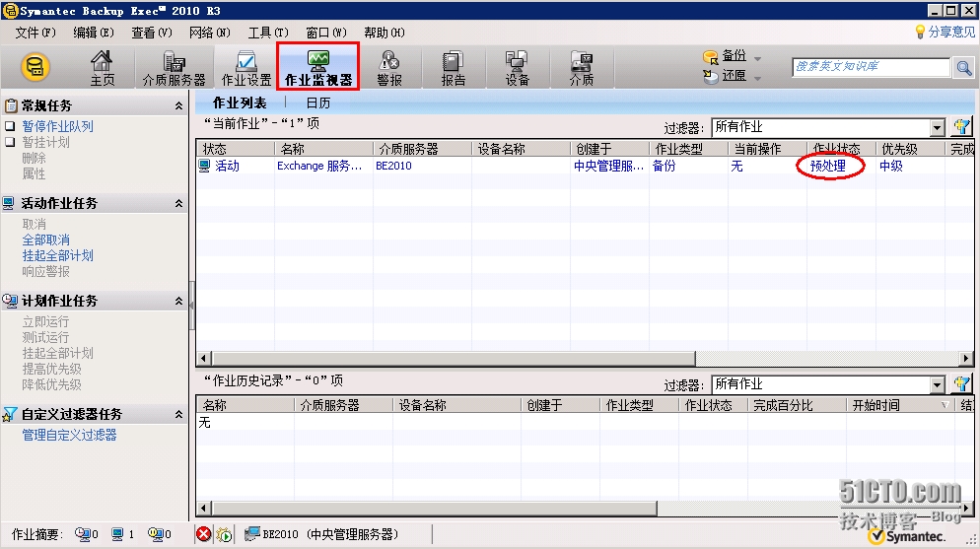Collapse the 常规任务 section
Screen dimensions: 980x549
[x=178, y=106]
